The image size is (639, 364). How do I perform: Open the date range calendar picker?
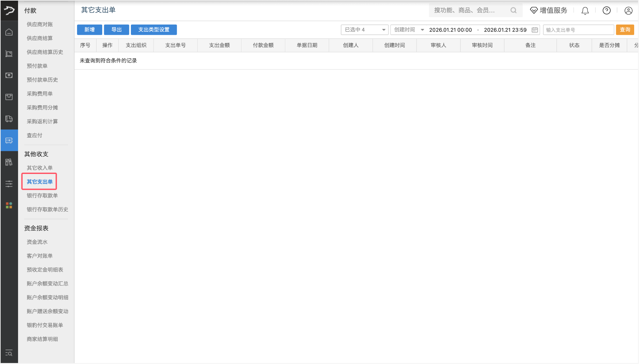[535, 30]
